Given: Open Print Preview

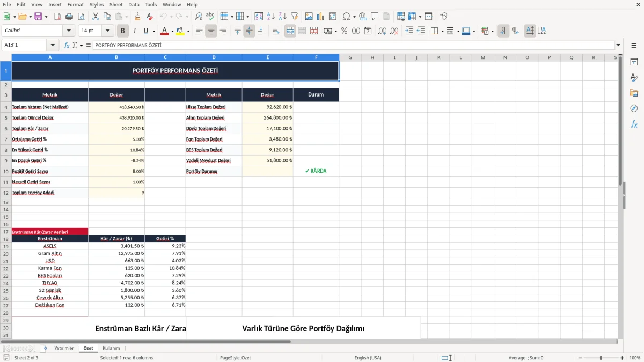Looking at the screenshot, I should tap(81, 17).
